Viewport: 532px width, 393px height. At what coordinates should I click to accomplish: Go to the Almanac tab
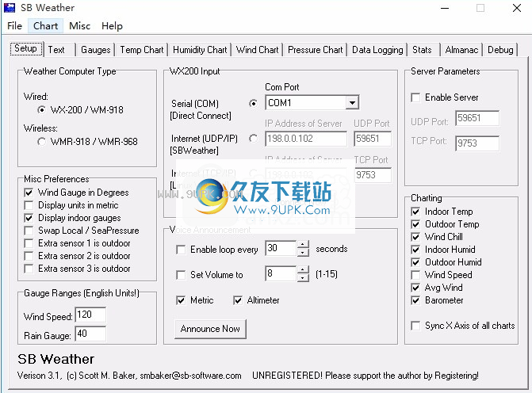(461, 50)
